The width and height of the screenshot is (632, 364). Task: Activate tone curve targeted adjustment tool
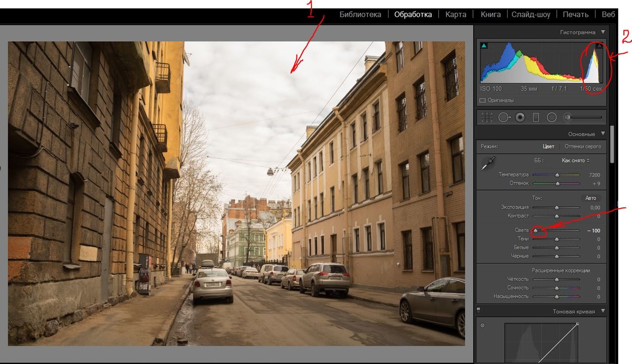482,326
